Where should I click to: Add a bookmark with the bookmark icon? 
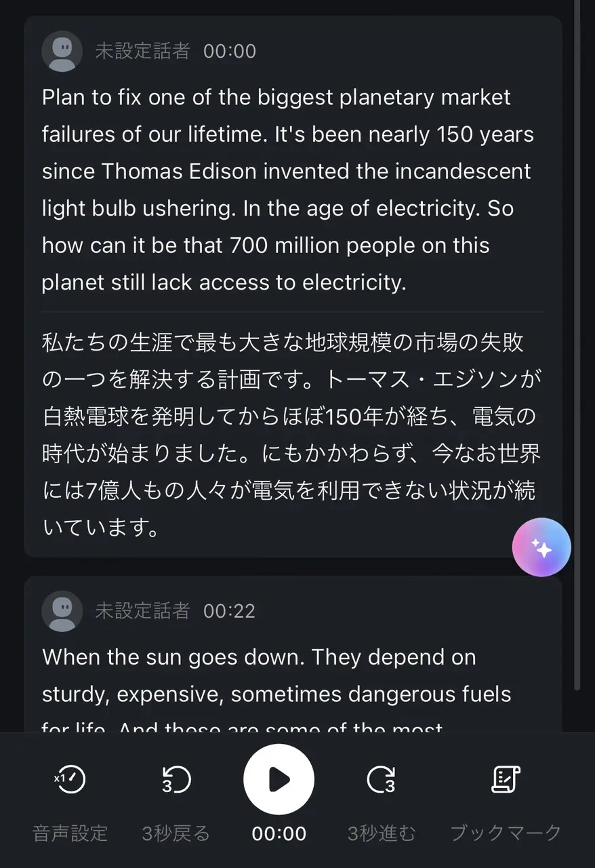(x=506, y=780)
